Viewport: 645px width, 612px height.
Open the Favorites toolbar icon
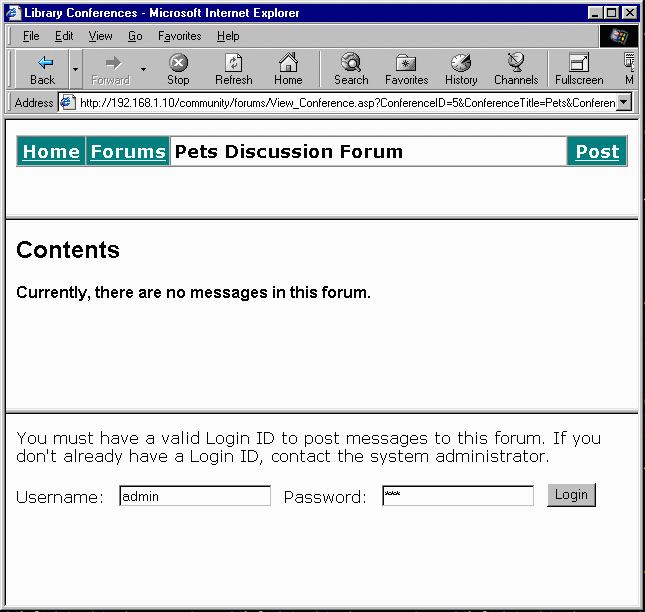(x=406, y=63)
